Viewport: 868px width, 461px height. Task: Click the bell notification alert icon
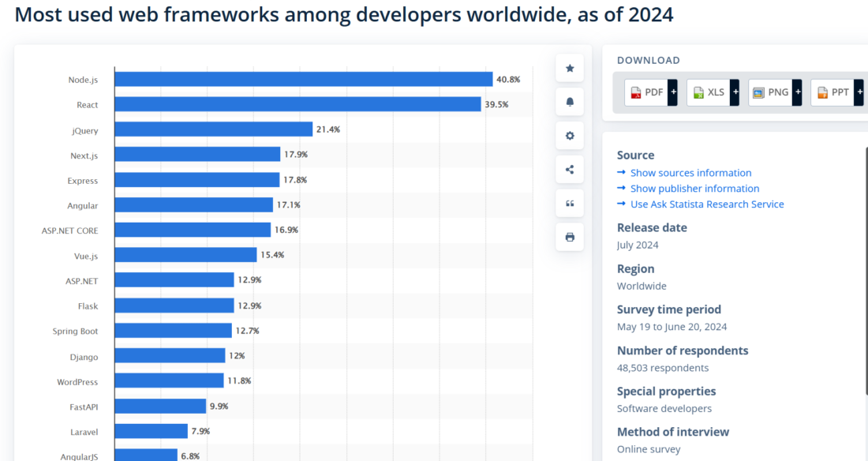point(570,102)
